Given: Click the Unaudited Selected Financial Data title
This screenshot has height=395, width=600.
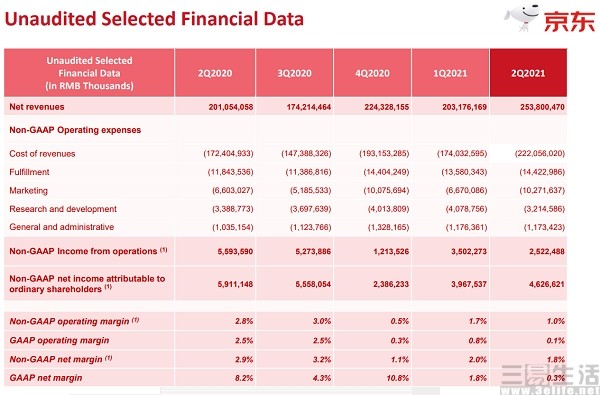Looking at the screenshot, I should point(154,19).
